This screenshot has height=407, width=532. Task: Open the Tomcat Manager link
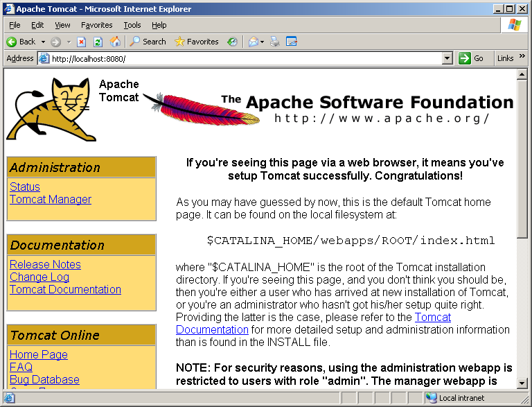pos(51,200)
